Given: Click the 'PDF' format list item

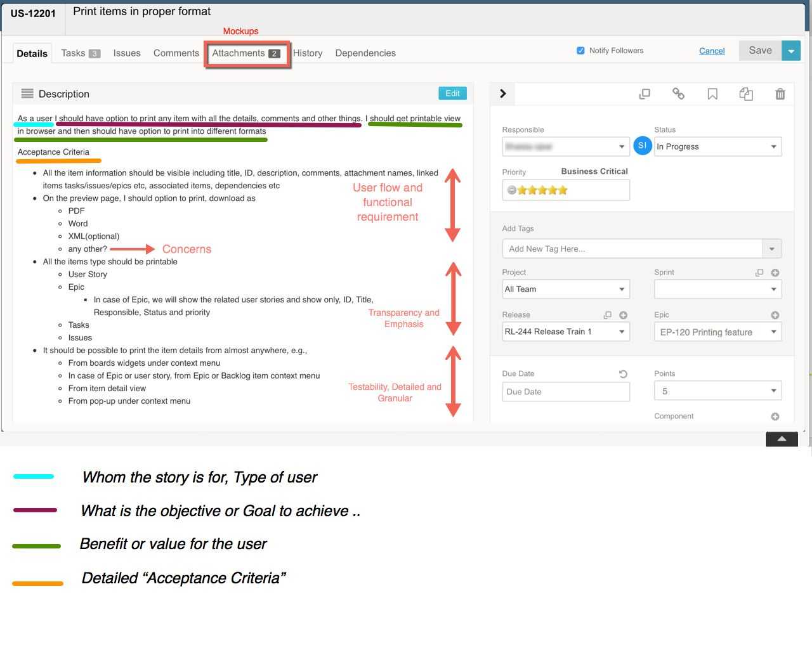Looking at the screenshot, I should (76, 211).
